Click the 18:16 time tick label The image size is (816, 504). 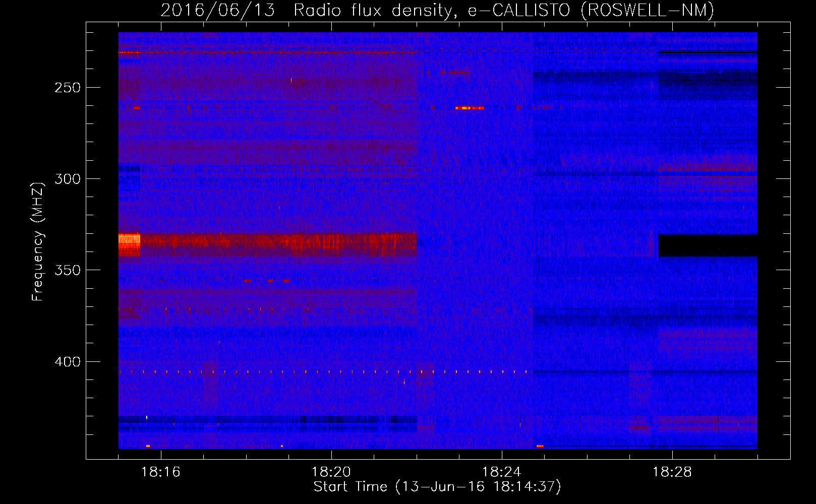point(161,472)
